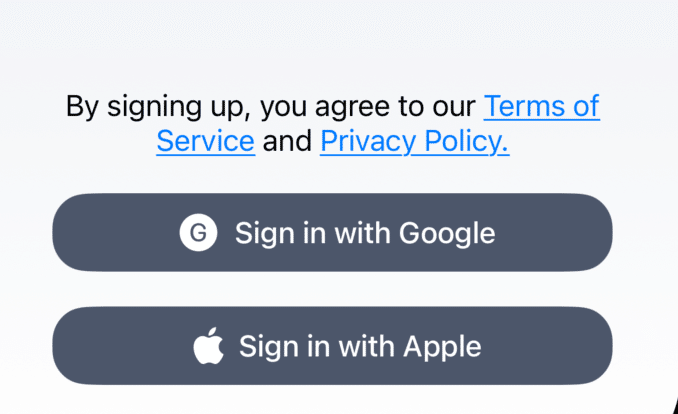Click the 'Sign in with Apple' label text

tap(360, 347)
